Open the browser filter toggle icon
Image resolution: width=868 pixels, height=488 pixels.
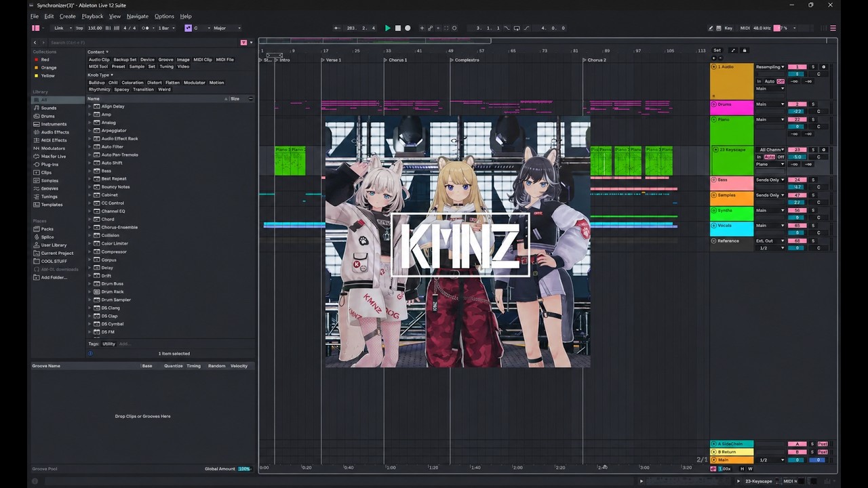tap(243, 42)
